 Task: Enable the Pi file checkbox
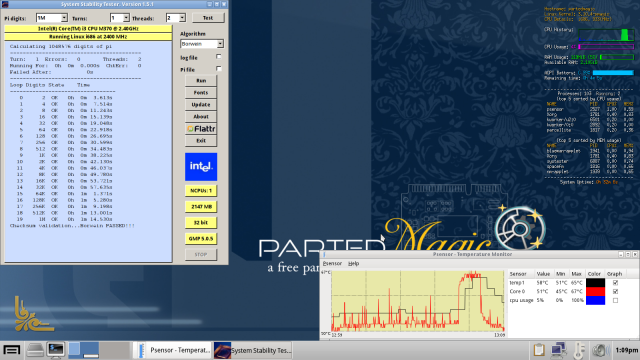(x=219, y=69)
